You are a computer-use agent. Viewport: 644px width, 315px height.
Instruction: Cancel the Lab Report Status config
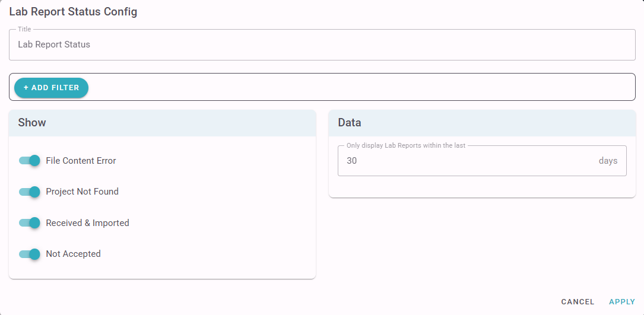click(578, 302)
